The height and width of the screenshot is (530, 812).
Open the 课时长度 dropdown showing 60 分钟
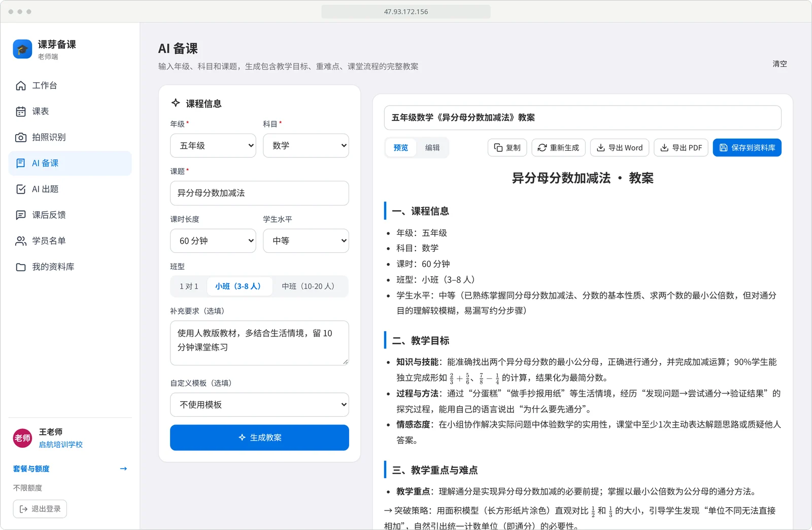click(x=213, y=241)
